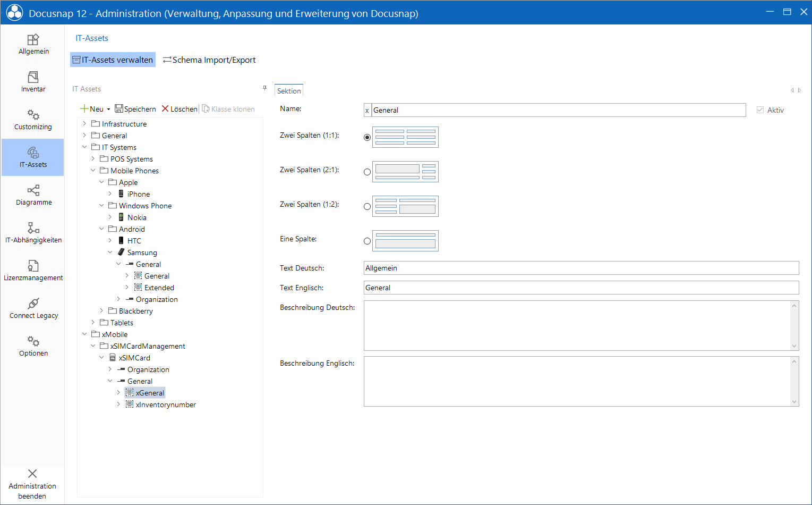Click the HTC phone icon in tree
Viewport: 812px width, 505px height.
pyautogui.click(x=121, y=241)
